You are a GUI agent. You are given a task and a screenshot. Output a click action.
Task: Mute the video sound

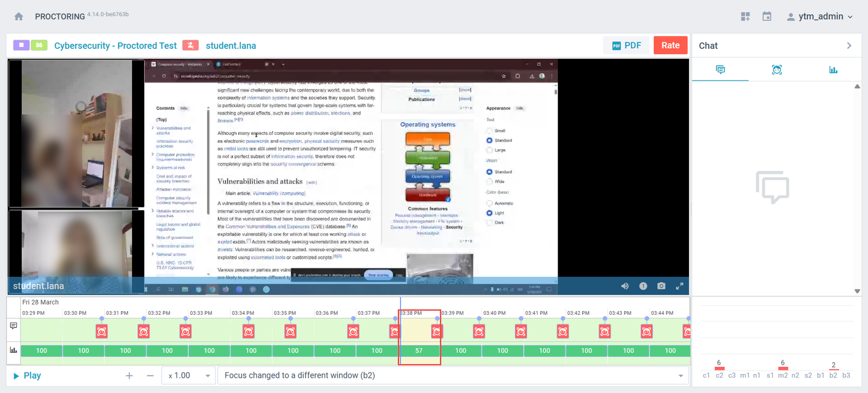625,286
